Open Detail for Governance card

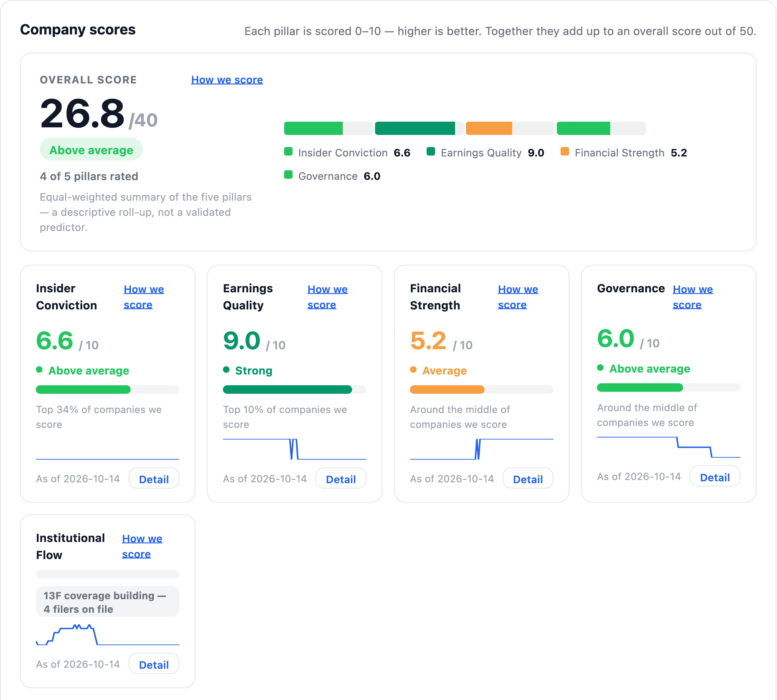point(715,477)
